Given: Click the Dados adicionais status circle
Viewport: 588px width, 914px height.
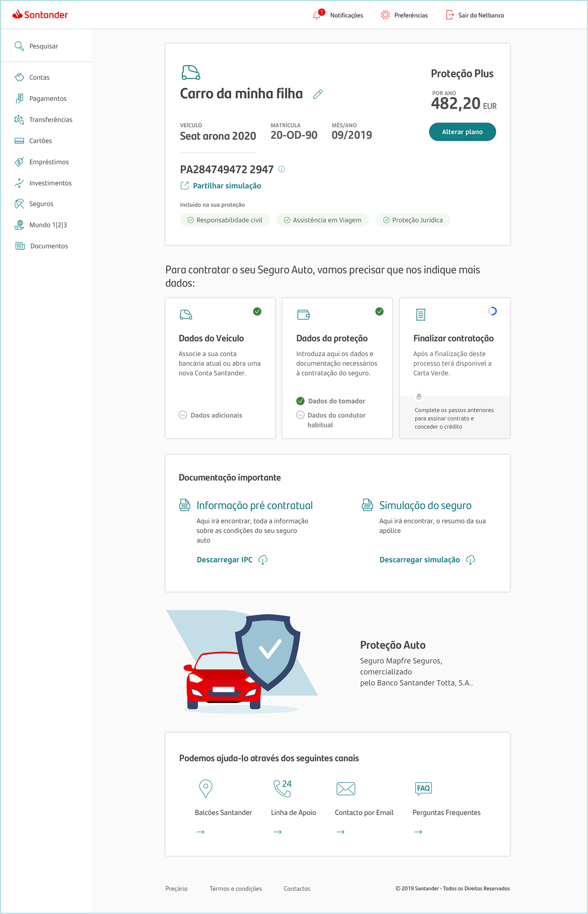Looking at the screenshot, I should (x=183, y=415).
